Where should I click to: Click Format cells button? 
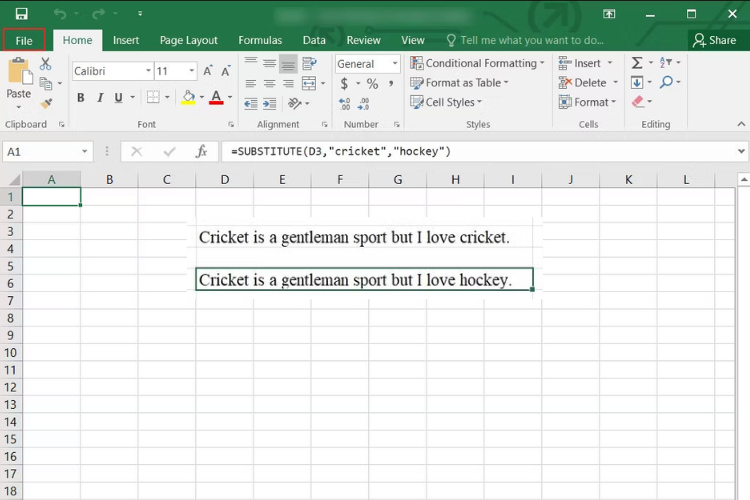587,102
